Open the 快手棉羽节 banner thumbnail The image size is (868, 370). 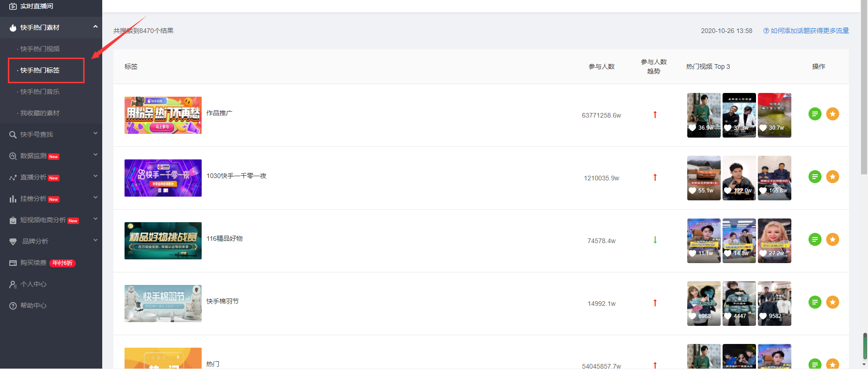163,304
